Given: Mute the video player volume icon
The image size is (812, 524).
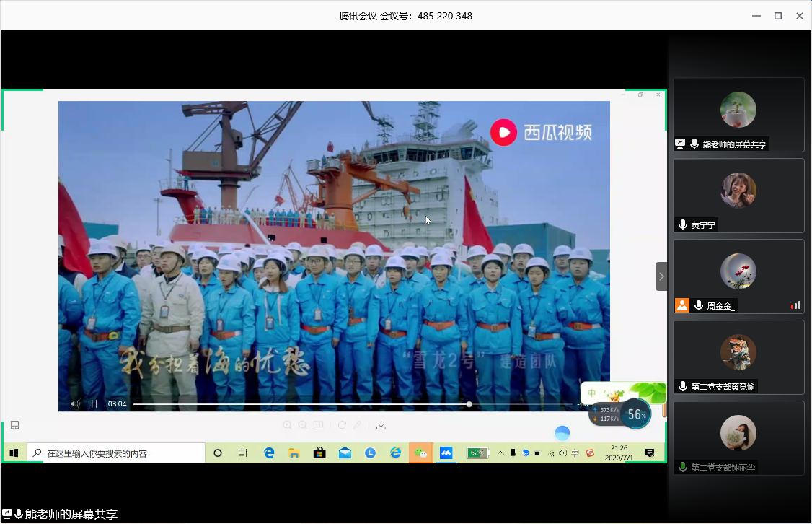Looking at the screenshot, I should tap(75, 404).
